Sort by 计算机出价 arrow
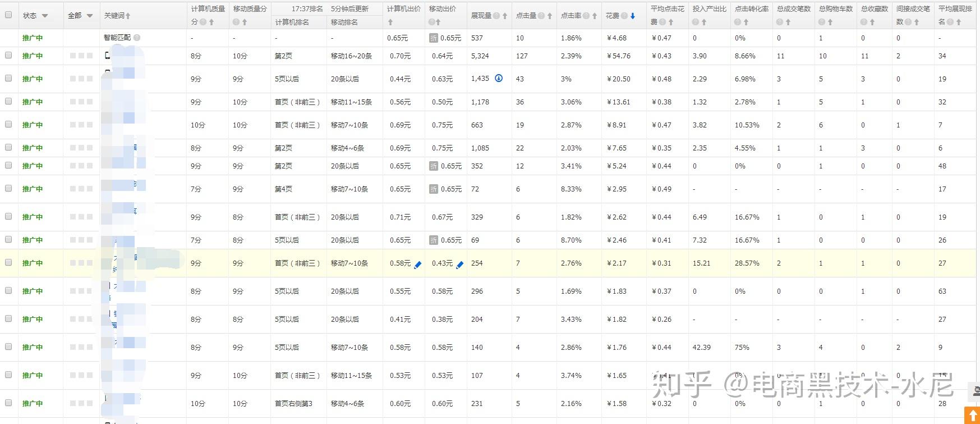 click(x=390, y=22)
